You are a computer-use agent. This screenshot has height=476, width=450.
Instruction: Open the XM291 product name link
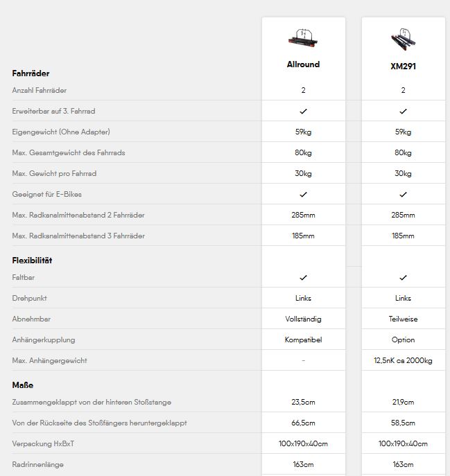point(403,67)
